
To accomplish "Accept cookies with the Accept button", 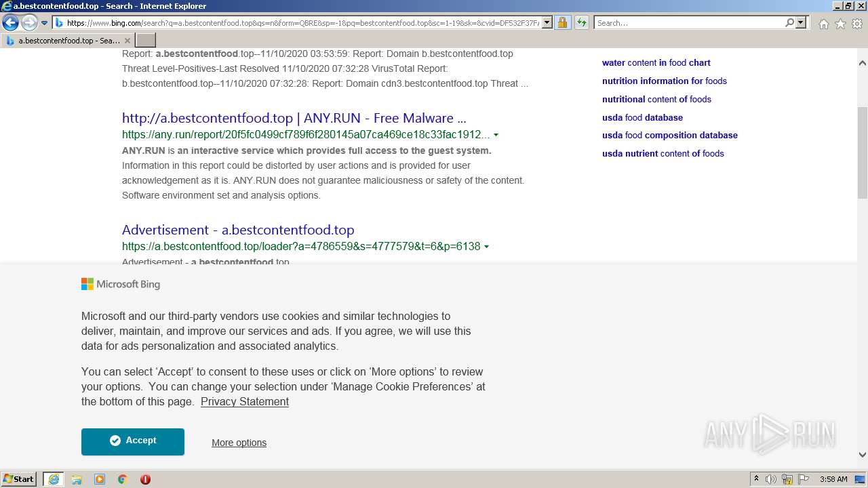I will pyautogui.click(x=133, y=441).
